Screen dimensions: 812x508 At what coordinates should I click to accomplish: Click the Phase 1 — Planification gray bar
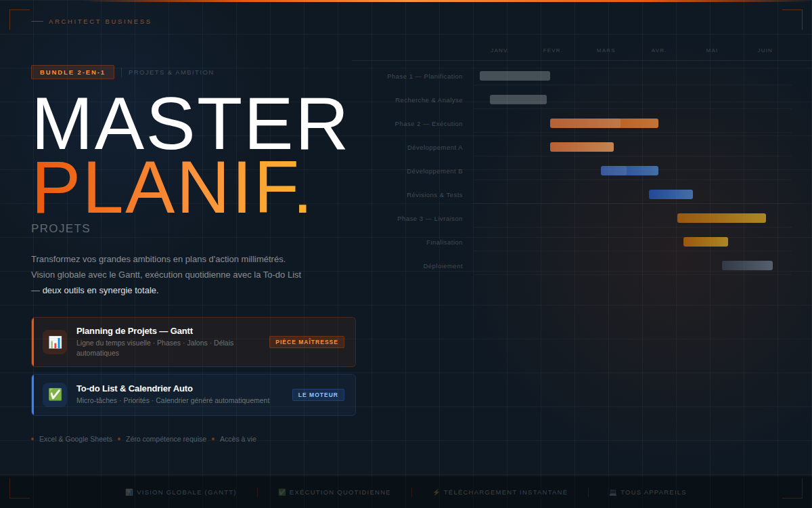coord(515,76)
